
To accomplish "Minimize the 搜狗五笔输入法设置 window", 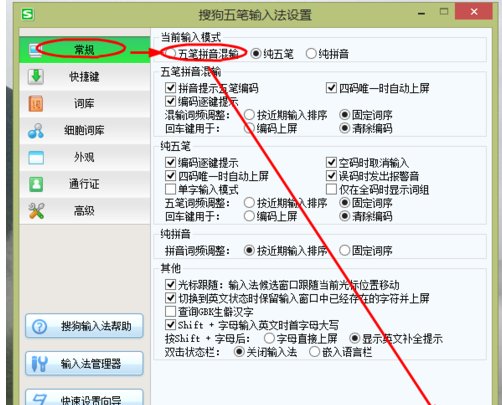I will [421, 13].
